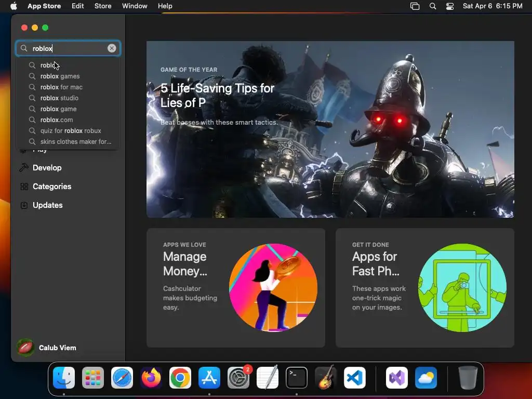
Task: Launch Safari from the dock
Action: (x=122, y=378)
